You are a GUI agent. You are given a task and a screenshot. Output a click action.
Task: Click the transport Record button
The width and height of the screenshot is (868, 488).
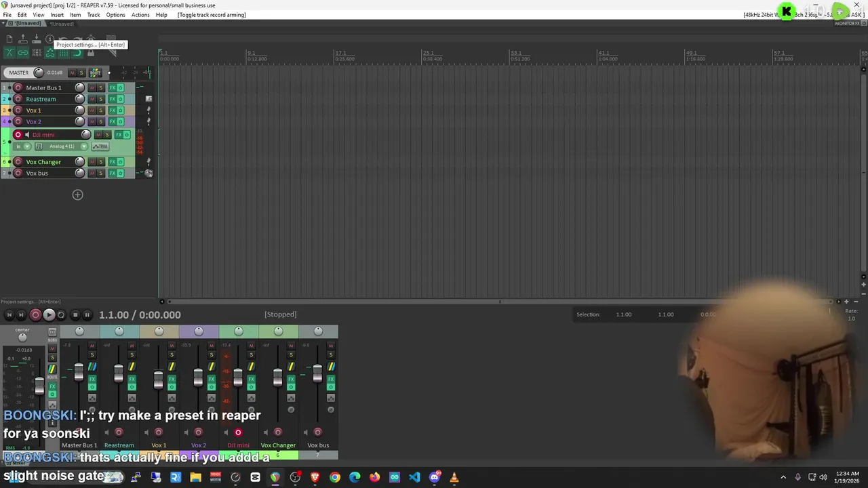(35, 314)
